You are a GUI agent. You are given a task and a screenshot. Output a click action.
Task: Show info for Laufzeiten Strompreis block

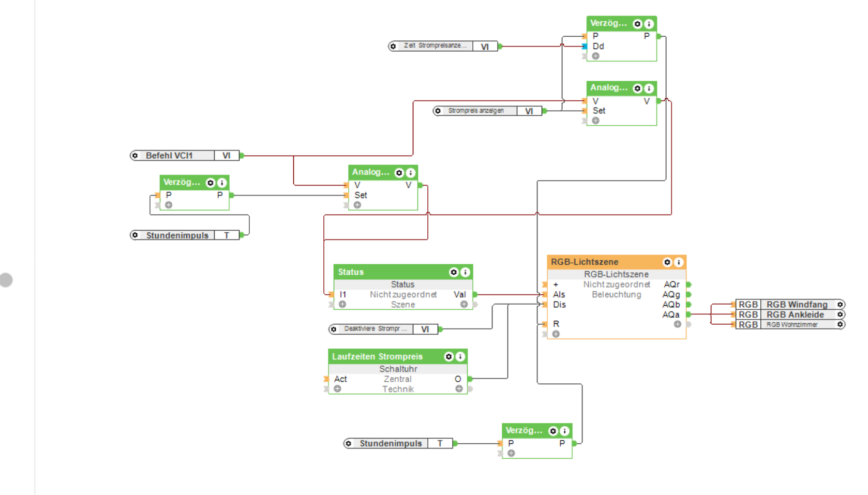[x=460, y=357]
